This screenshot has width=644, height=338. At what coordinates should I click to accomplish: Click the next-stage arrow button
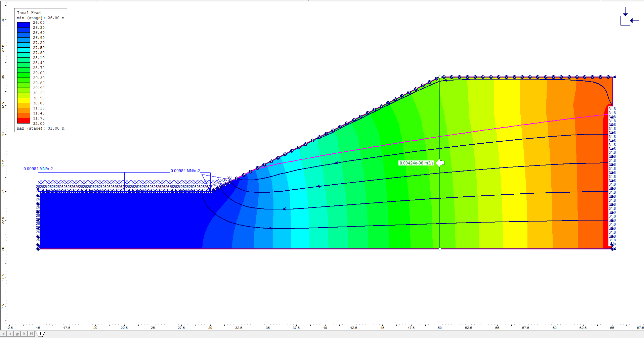[24, 334]
